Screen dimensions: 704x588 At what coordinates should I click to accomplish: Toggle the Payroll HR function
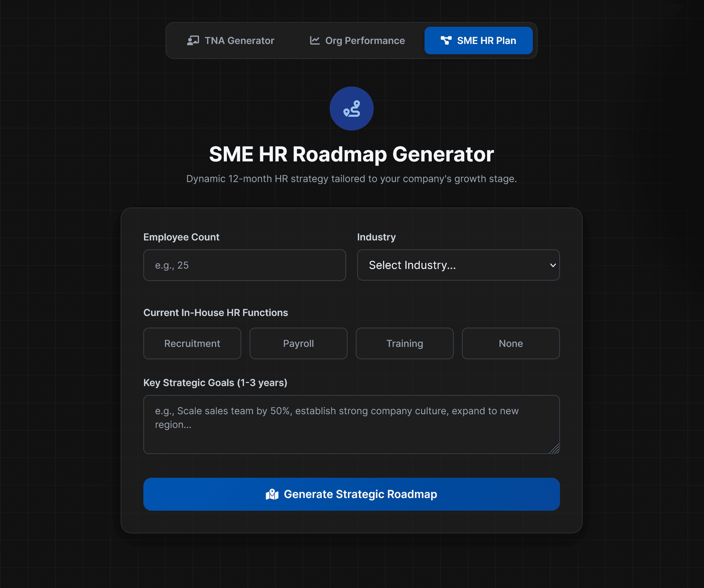pos(298,343)
